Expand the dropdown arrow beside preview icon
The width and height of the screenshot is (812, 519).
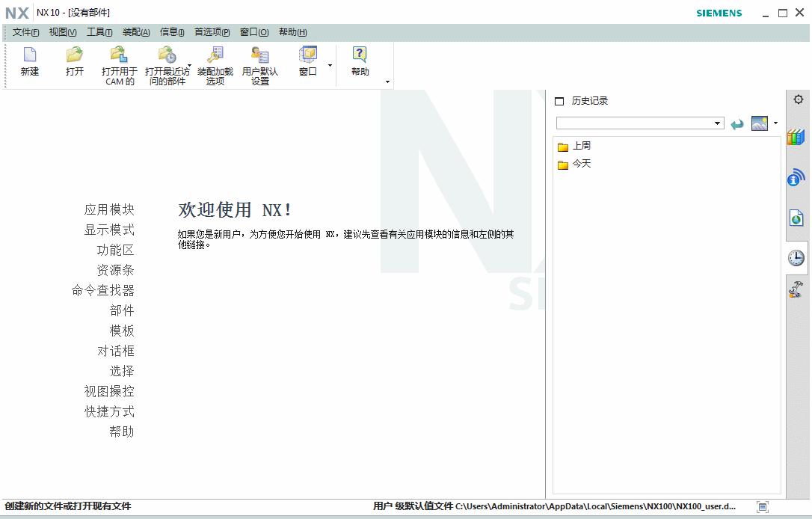[774, 122]
